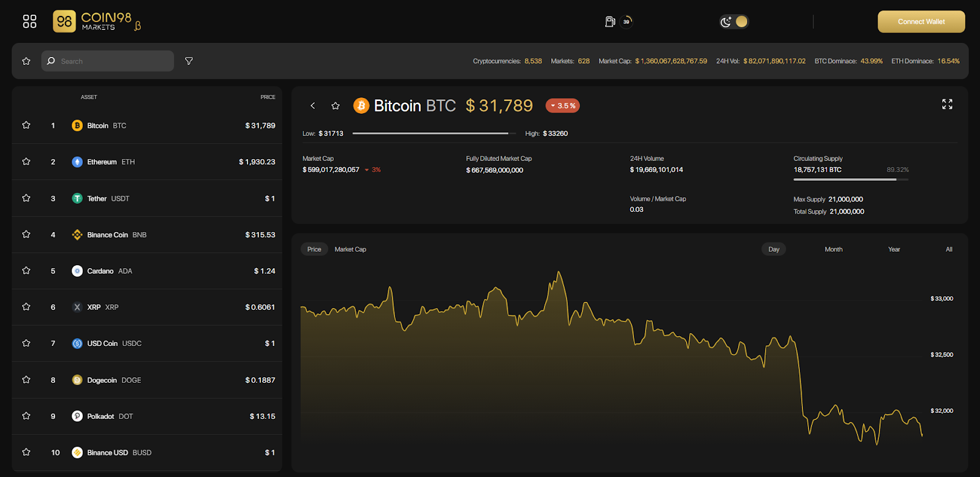Favorite Tether in the asset list

pos(26,198)
